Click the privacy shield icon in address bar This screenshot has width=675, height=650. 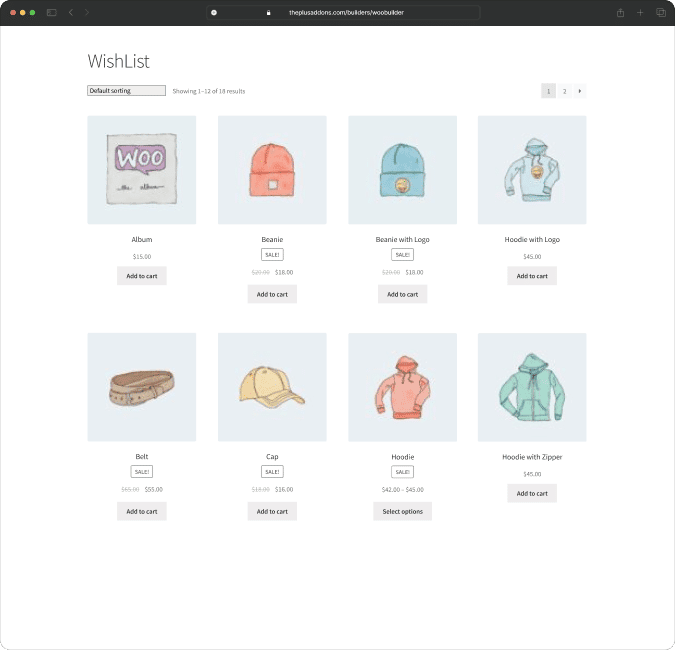[214, 12]
